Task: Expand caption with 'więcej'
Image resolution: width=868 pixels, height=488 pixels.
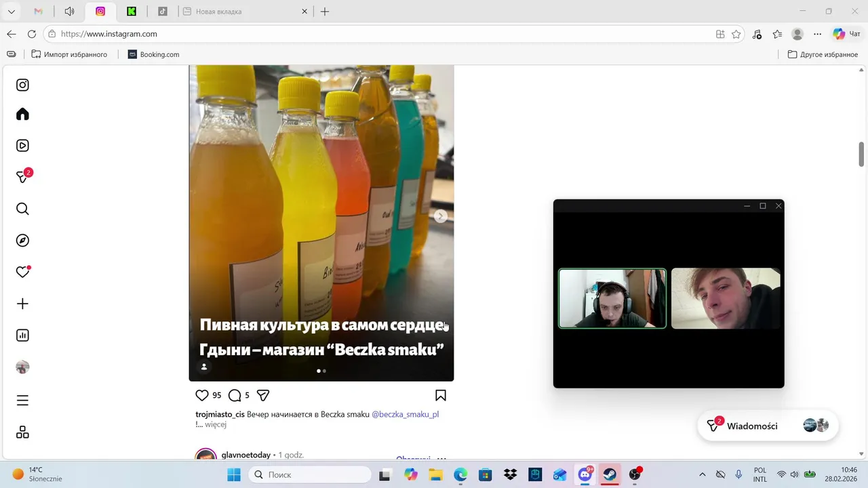Action: coord(216,424)
